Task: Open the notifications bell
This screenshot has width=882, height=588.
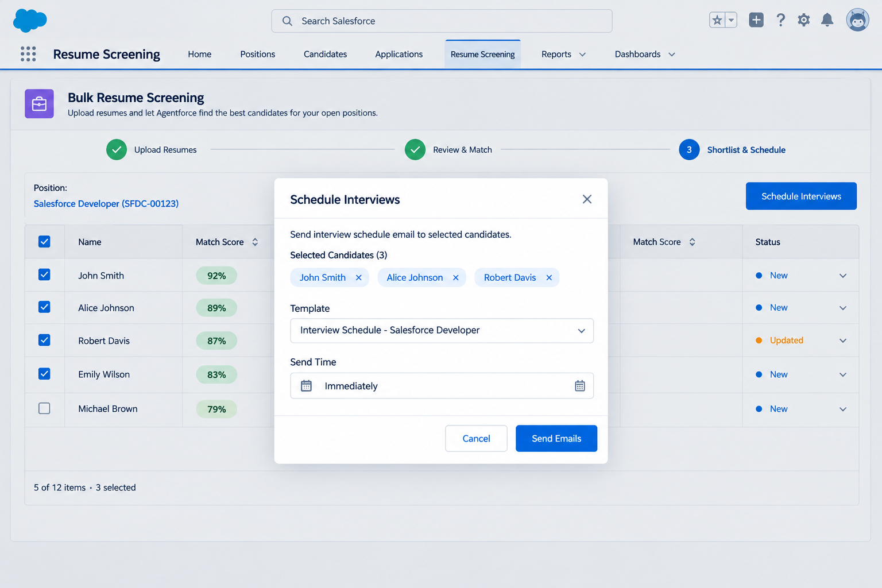Action: click(x=827, y=20)
